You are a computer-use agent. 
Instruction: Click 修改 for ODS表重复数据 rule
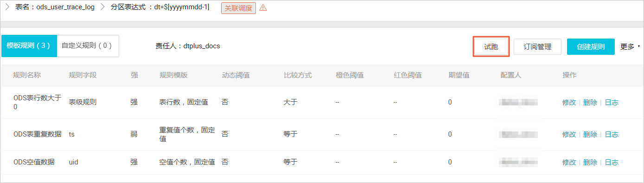[569, 134]
